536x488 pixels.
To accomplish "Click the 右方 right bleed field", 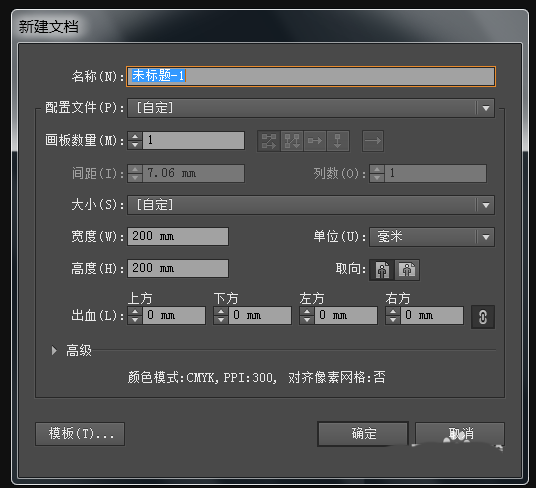I will pyautogui.click(x=432, y=315).
